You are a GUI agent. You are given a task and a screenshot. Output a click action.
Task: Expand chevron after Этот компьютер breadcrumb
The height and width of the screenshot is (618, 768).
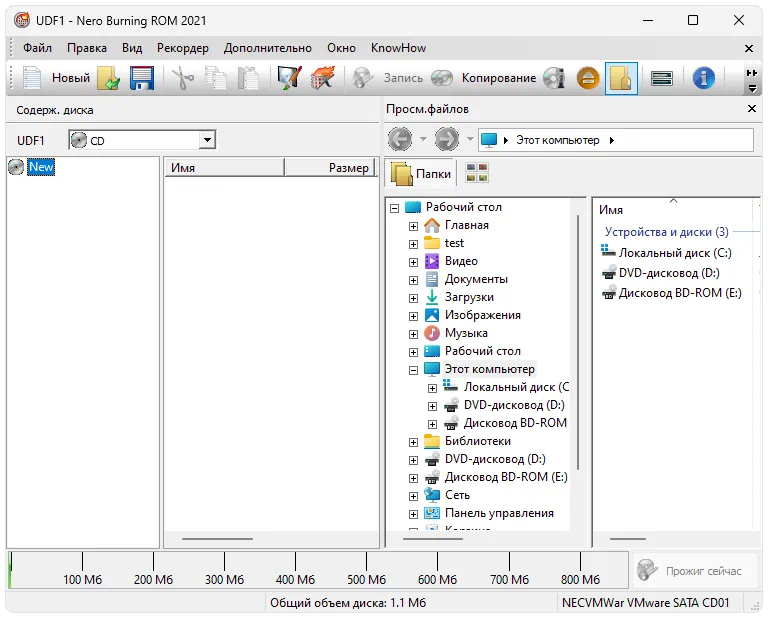point(612,141)
